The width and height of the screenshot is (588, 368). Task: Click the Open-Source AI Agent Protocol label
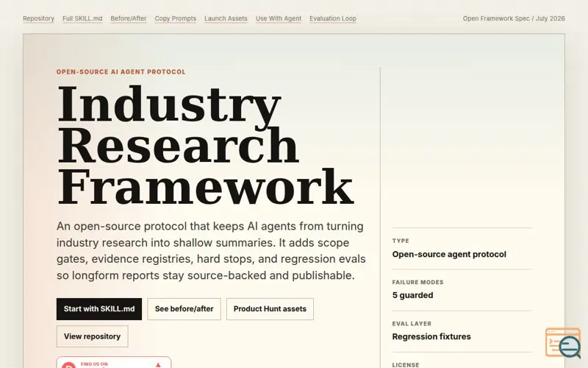[x=121, y=71]
